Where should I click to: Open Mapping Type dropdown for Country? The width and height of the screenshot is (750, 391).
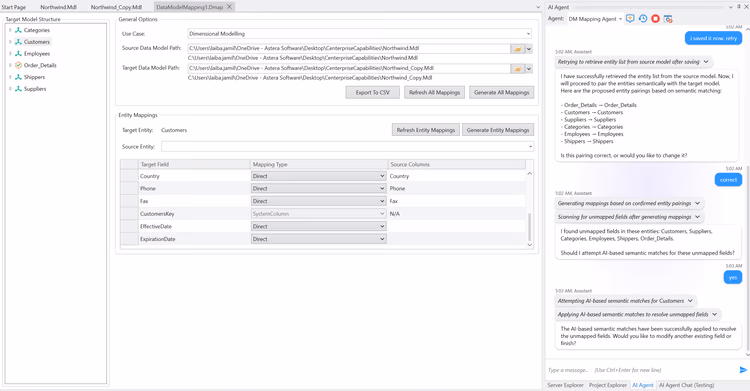[x=382, y=176]
